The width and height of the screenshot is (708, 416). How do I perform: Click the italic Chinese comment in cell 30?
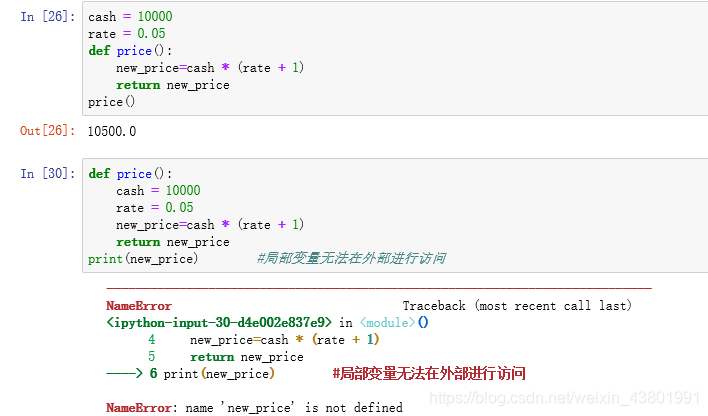click(351, 258)
